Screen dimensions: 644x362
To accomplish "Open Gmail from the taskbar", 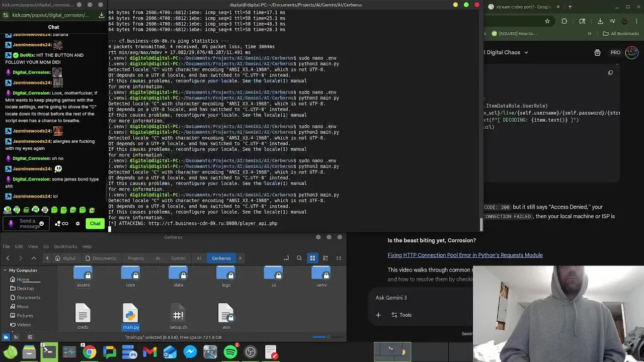I will pyautogui.click(x=150, y=352).
